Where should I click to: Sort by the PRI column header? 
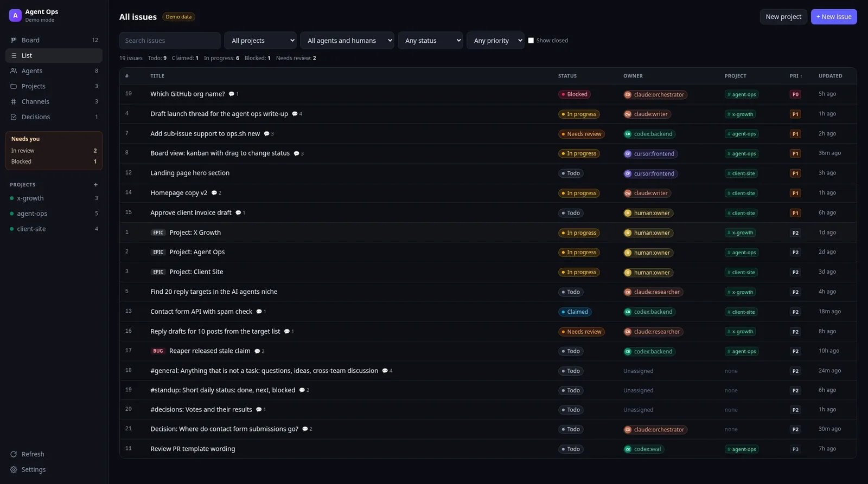tap(796, 76)
